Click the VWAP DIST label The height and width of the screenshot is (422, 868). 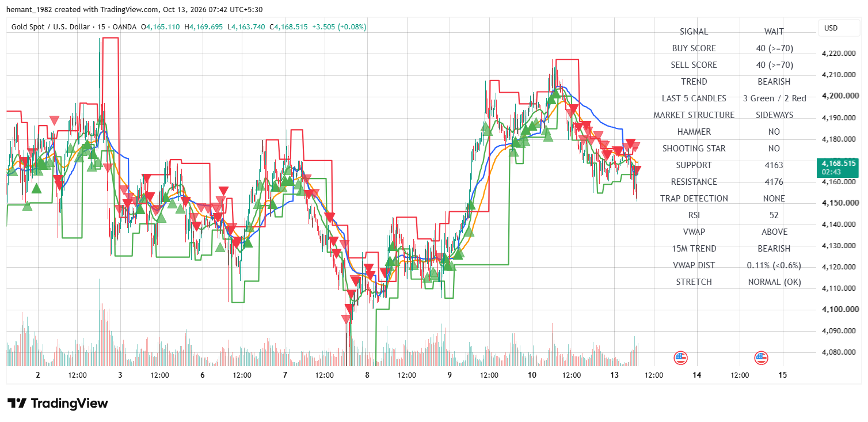click(x=694, y=265)
